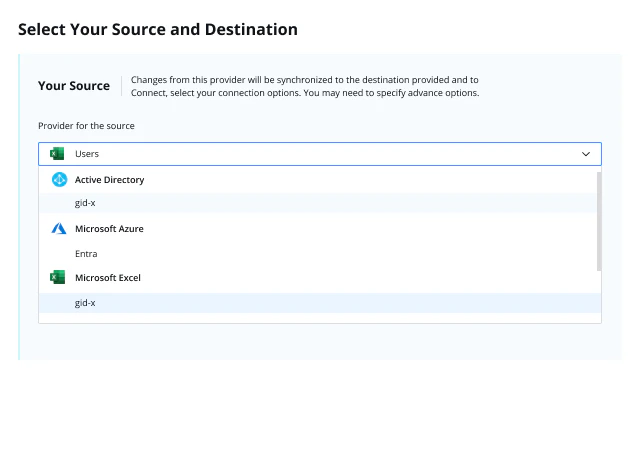Screen dimensions: 640x450
Task: Click the Active Directory icon
Action: (x=59, y=180)
